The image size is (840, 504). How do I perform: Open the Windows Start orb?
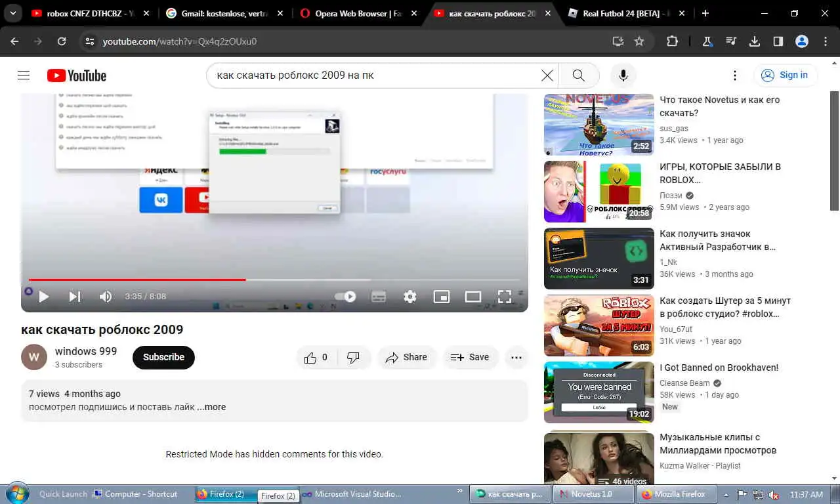(x=16, y=493)
